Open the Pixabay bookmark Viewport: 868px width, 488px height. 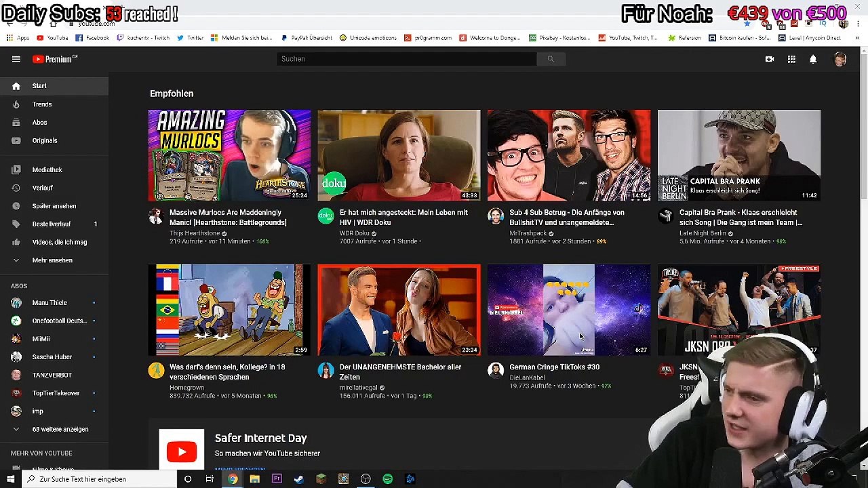pyautogui.click(x=559, y=38)
